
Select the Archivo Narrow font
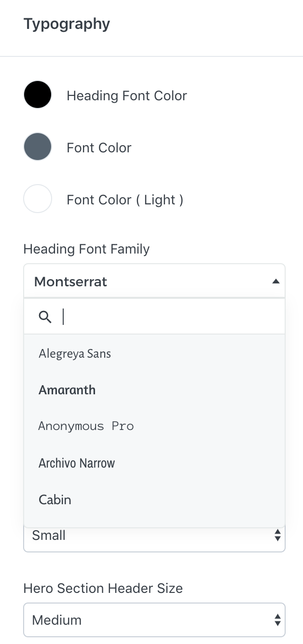point(77,463)
